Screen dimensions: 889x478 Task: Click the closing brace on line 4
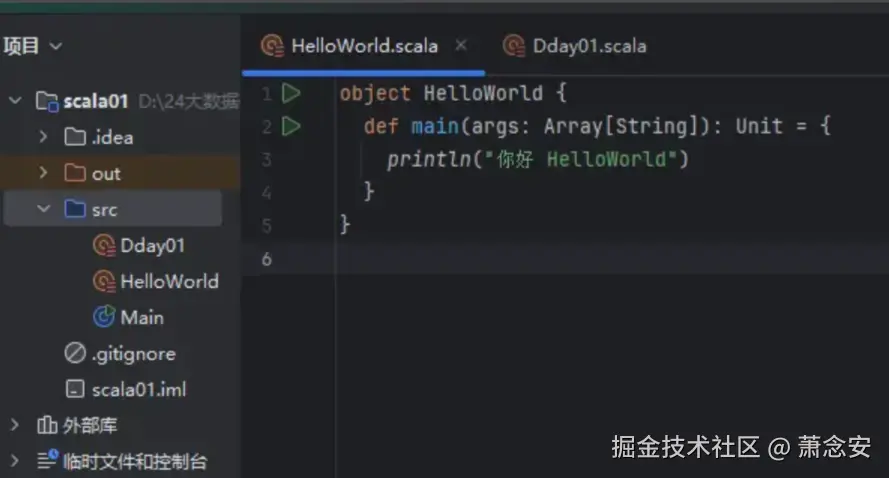click(369, 192)
